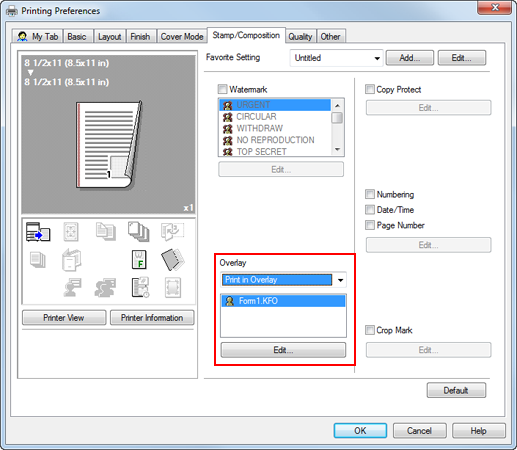Click the watermark list scroll up arrow
517x450 pixels.
click(x=337, y=106)
